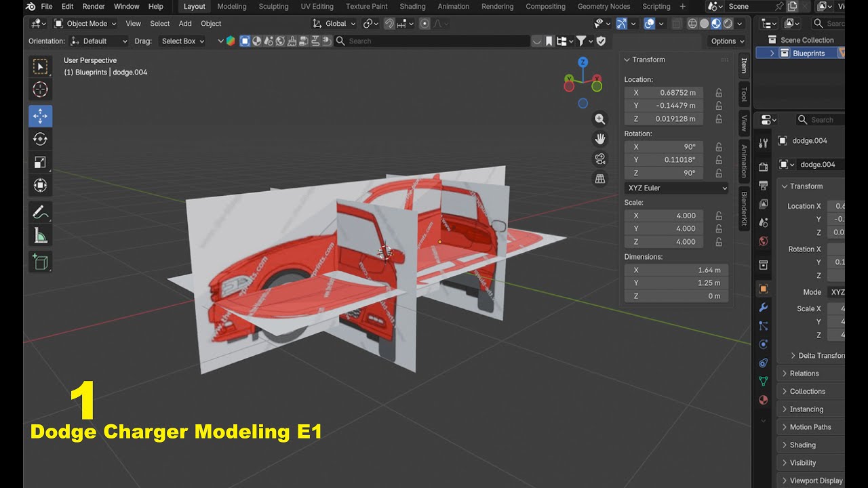Screen dimensions: 868x488
Task: Expand the Blueprints collection
Action: pos(772,53)
